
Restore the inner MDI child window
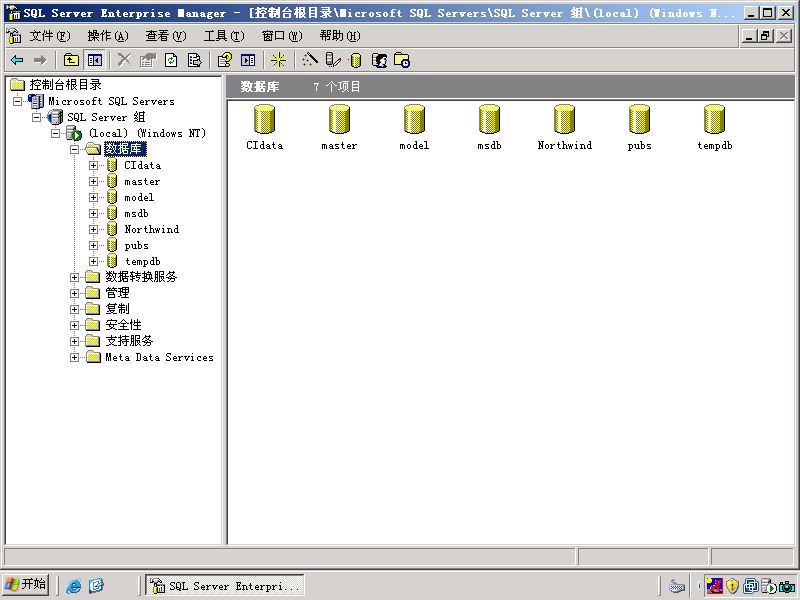(x=765, y=36)
